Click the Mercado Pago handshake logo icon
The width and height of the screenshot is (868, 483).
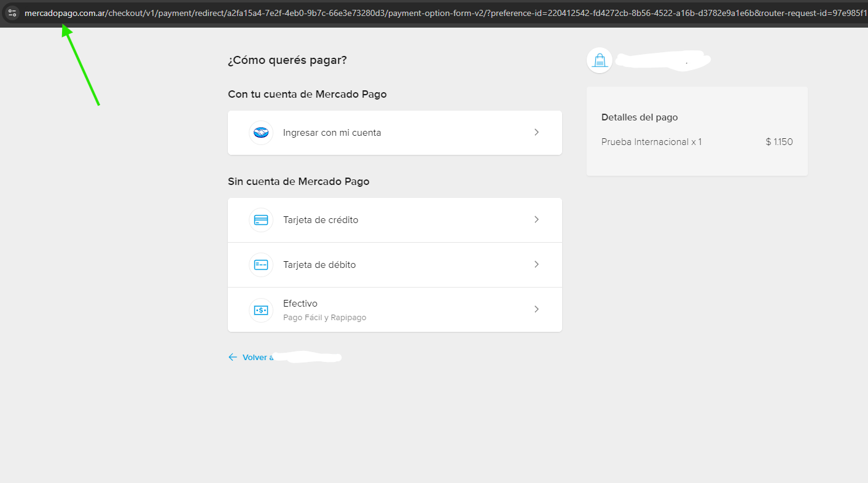261,133
